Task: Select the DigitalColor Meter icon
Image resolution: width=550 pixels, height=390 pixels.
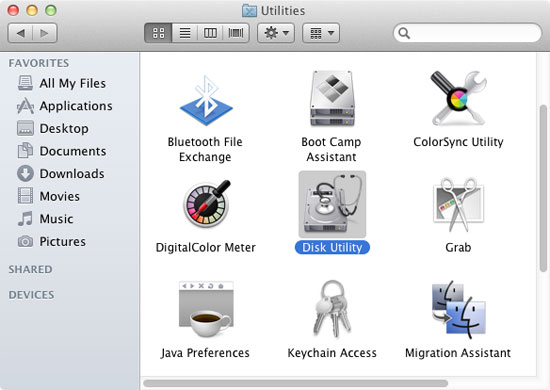Action: pyautogui.click(x=207, y=203)
